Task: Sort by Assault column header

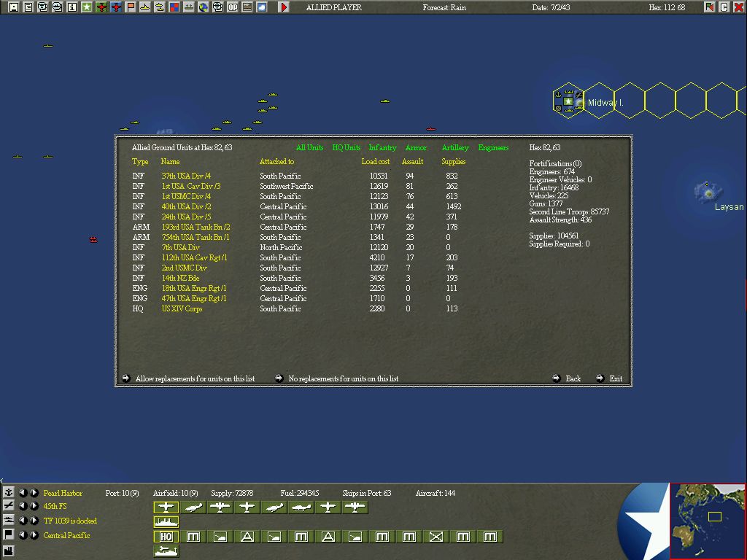Action: pyautogui.click(x=413, y=161)
